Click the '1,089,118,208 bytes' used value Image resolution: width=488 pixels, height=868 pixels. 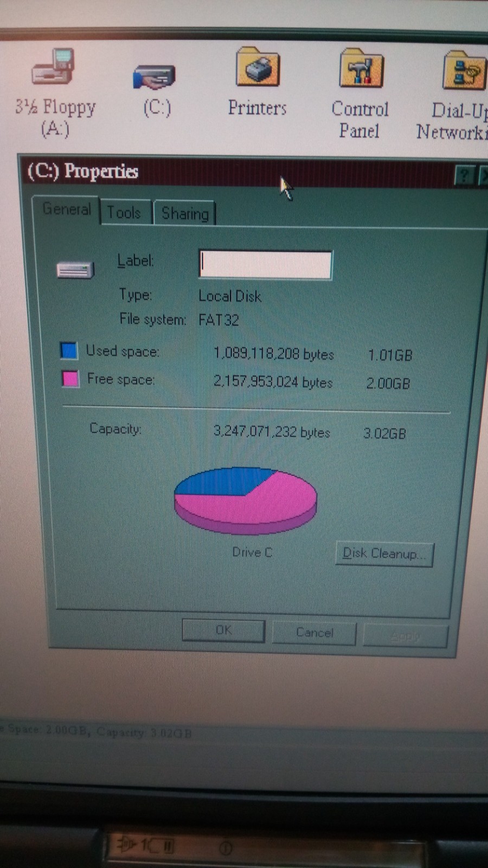(x=274, y=354)
